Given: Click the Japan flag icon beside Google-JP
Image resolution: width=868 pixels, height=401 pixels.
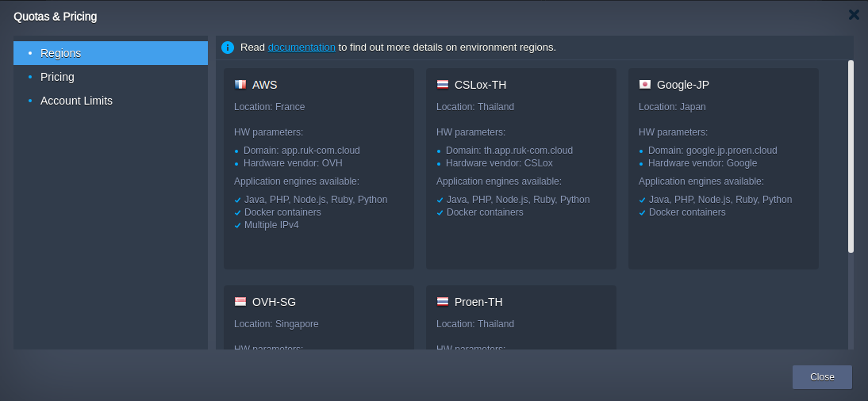Looking at the screenshot, I should click(645, 85).
